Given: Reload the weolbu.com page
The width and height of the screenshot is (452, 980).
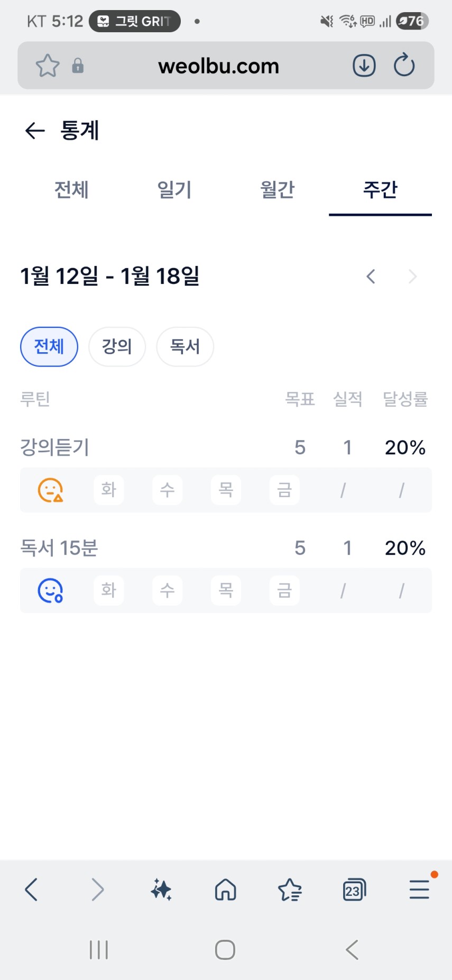Looking at the screenshot, I should pyautogui.click(x=404, y=66).
